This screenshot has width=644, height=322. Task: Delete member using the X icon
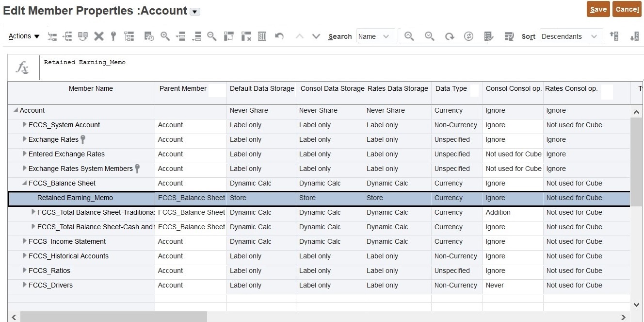[98, 36]
